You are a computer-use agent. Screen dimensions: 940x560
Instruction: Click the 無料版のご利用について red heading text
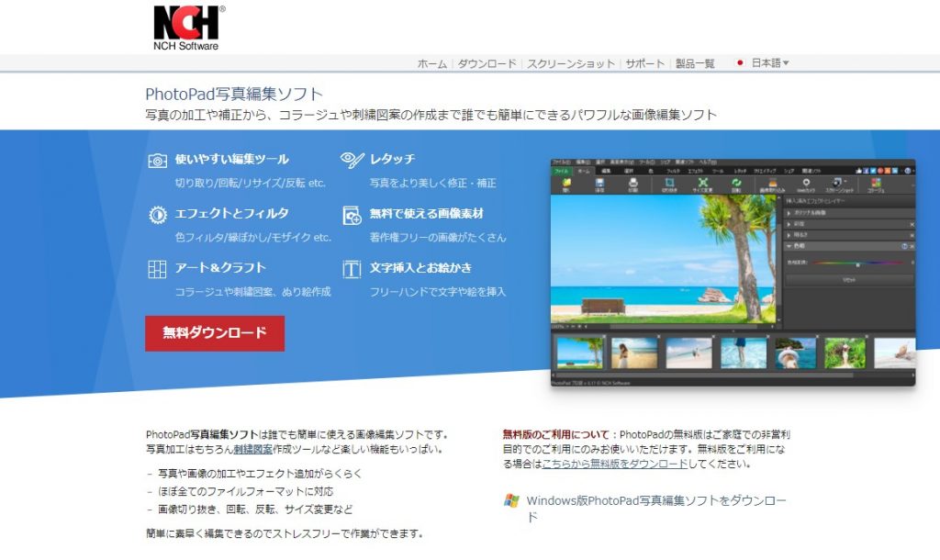click(555, 434)
